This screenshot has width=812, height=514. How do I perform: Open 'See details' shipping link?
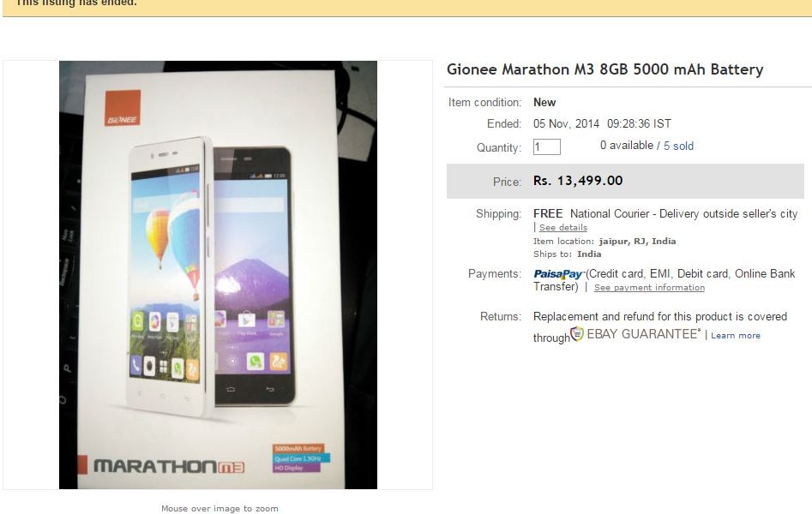562,228
